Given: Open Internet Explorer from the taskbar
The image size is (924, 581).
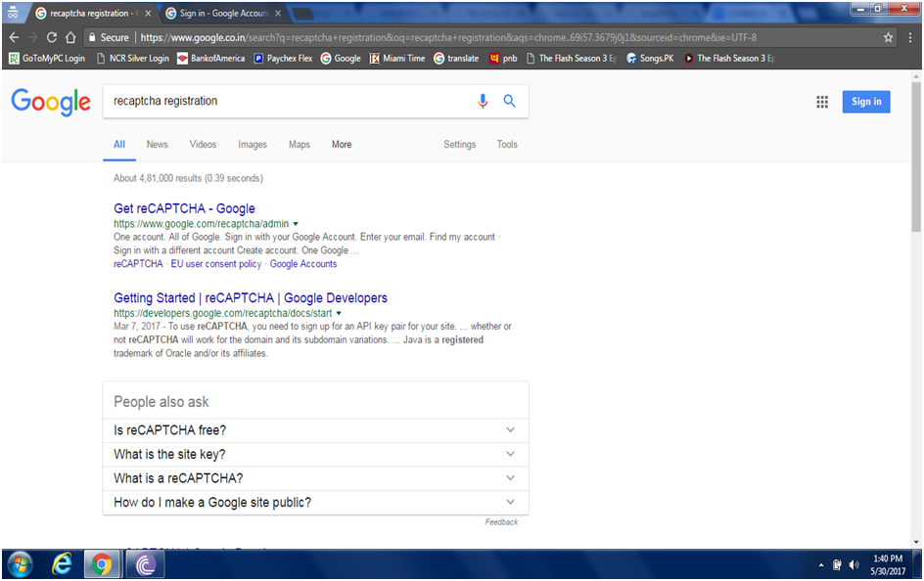Looking at the screenshot, I should pyautogui.click(x=62, y=563).
